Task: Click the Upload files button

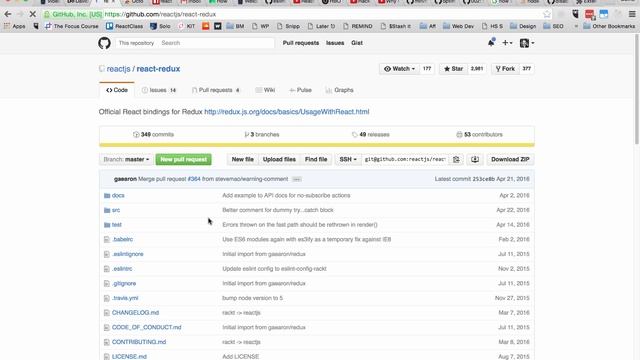Action: 279,159
